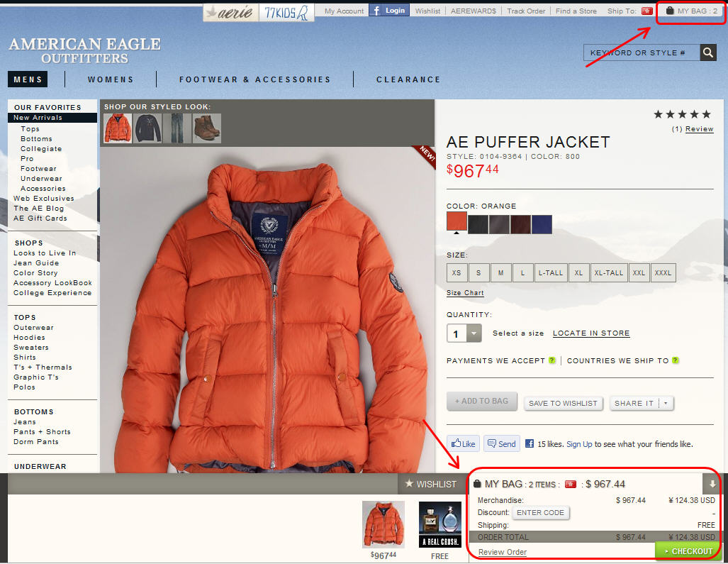Open the Wishlist star tab

pyautogui.click(x=430, y=484)
